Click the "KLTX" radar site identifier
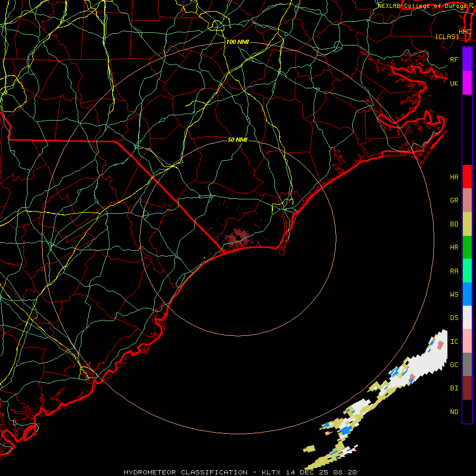 point(271,472)
